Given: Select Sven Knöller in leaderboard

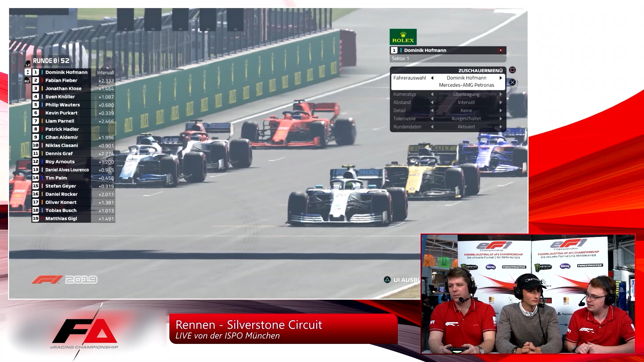Looking at the screenshot, I should [73, 97].
